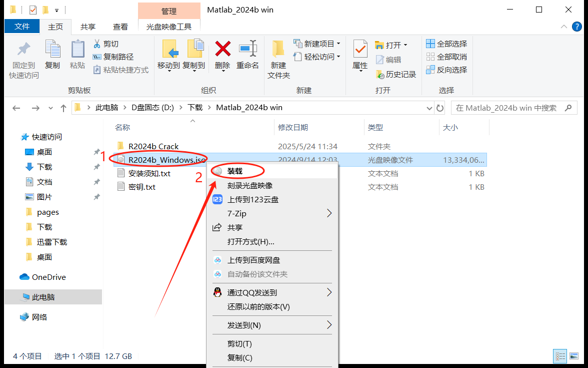Screen dimensions: 588x368
Task: Click the Edit (编辑) command
Action: 388,60
